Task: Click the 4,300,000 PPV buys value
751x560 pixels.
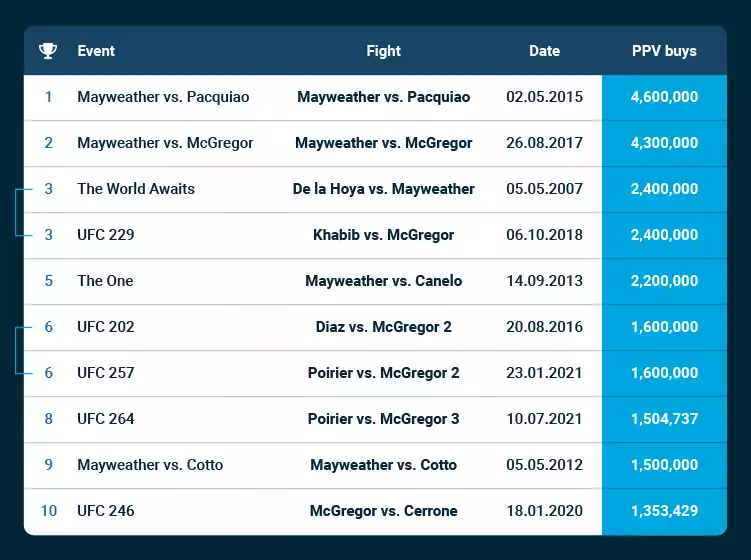Action: 664,143
